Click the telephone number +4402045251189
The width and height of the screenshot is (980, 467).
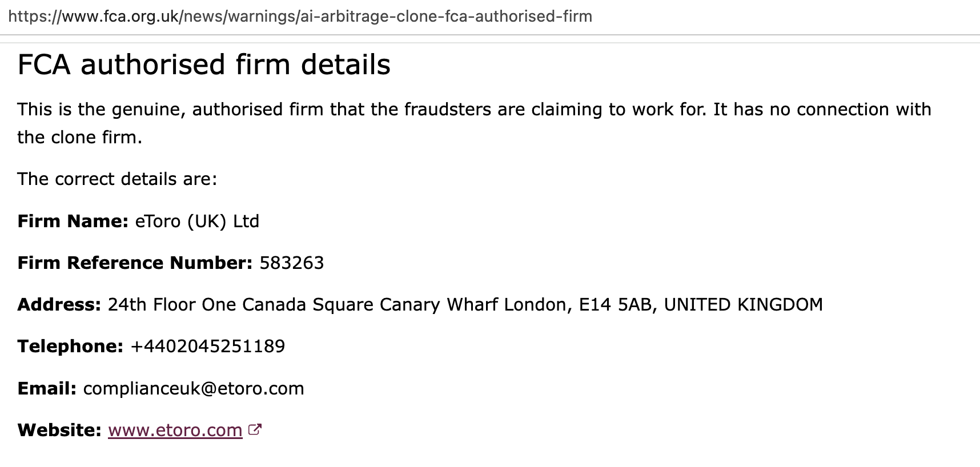[208, 346]
